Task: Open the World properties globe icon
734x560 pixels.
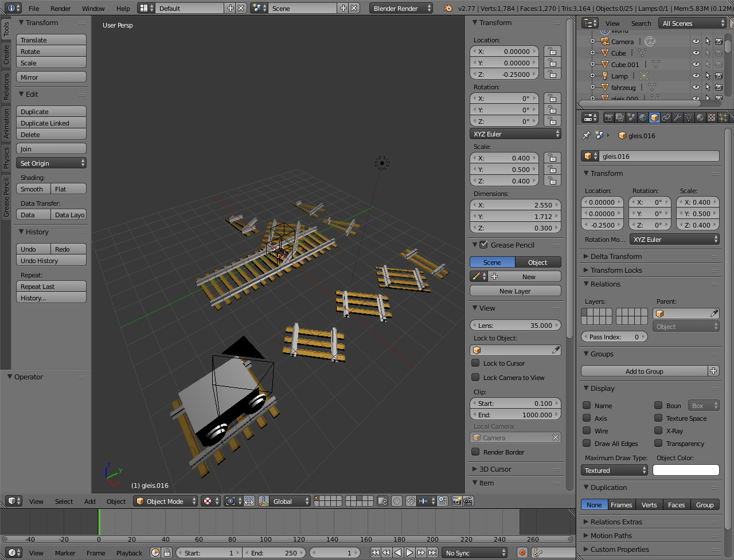Action: pos(643,118)
